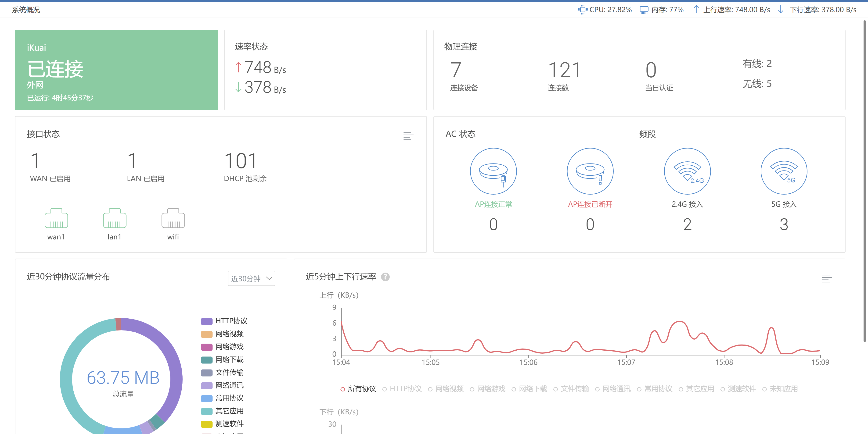Click the 无线: 5 wireless count
Image resolution: width=868 pixels, height=434 pixels.
(x=757, y=83)
